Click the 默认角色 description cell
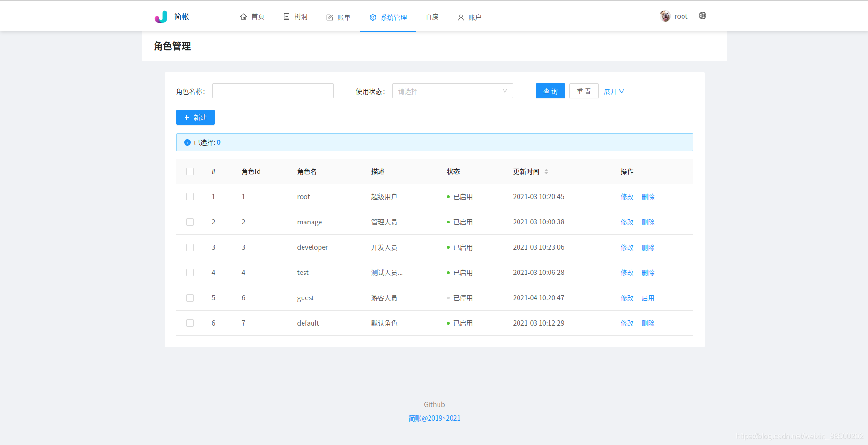Screen dimensions: 868x445 [384, 323]
